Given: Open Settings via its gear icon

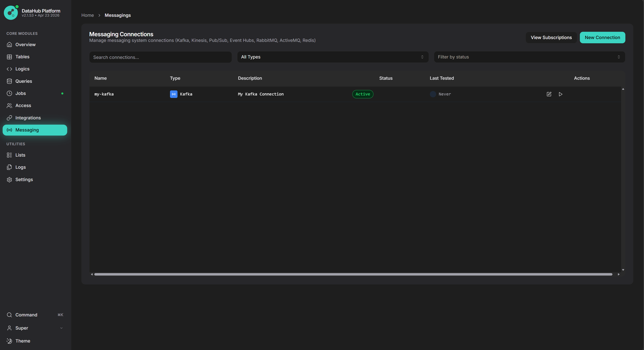Looking at the screenshot, I should 9,180.
